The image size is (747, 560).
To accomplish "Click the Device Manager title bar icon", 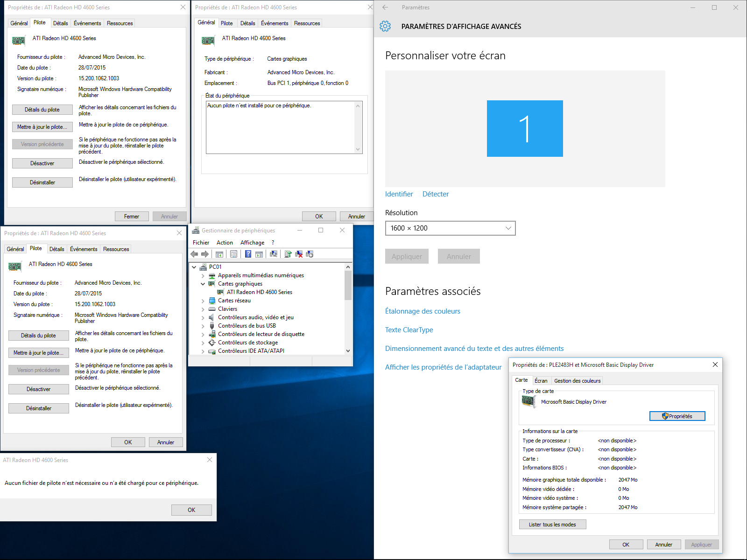I will (x=196, y=230).
